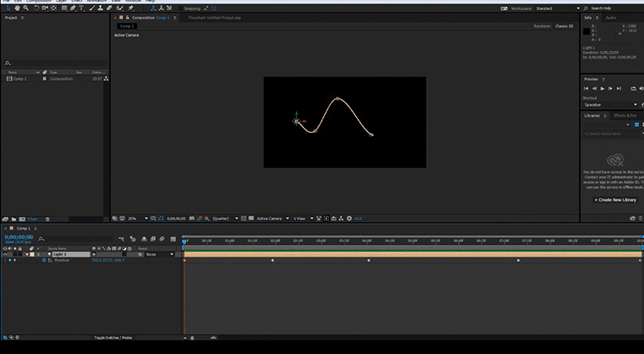Show channel and color management settings icon
The height and width of the screenshot is (354, 644).
[x=207, y=219]
